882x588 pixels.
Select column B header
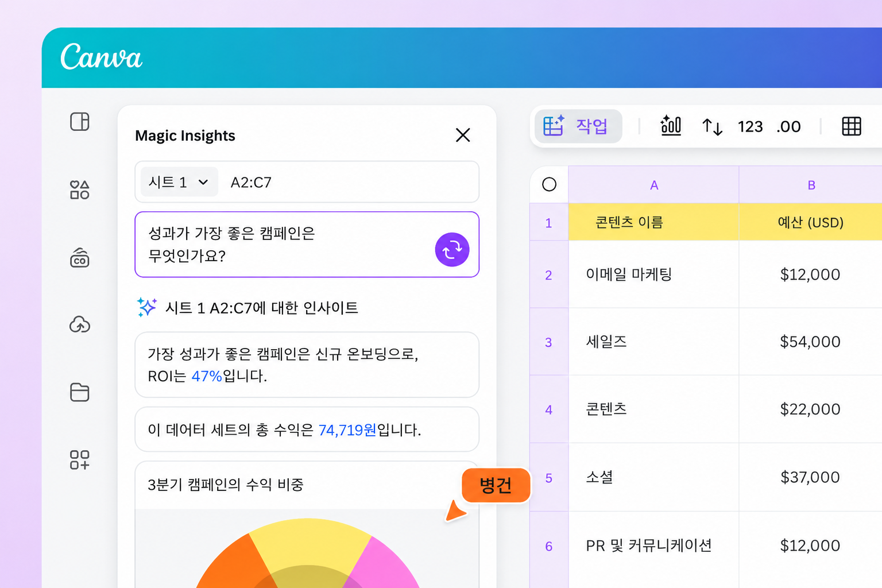(811, 185)
